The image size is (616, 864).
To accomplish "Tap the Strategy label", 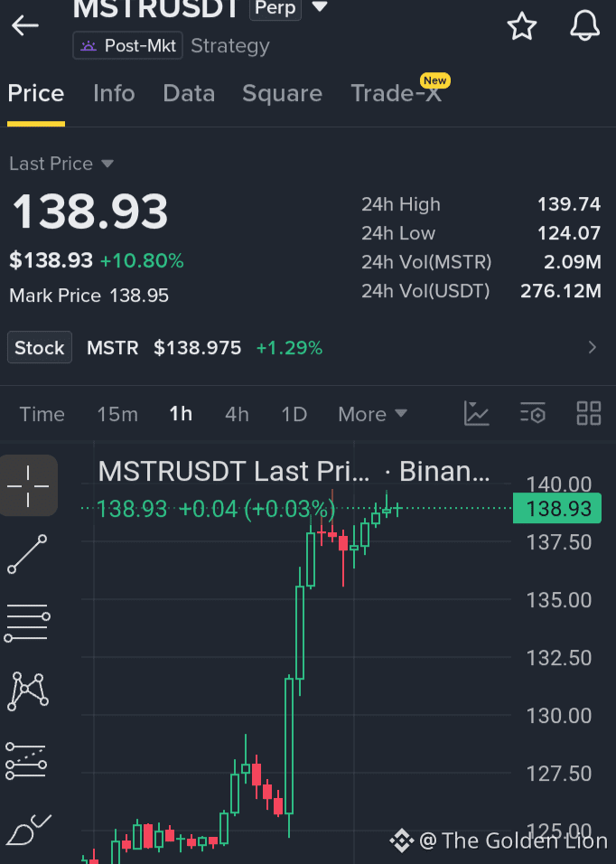I will (x=230, y=46).
